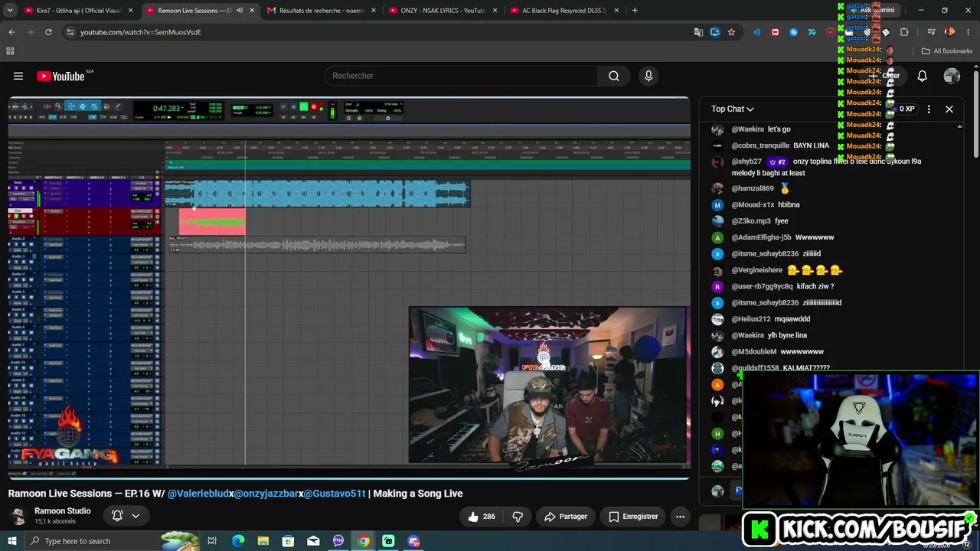Viewport: 980px width, 551px height.
Task: Open Task View in the taskbar
Action: click(212, 541)
